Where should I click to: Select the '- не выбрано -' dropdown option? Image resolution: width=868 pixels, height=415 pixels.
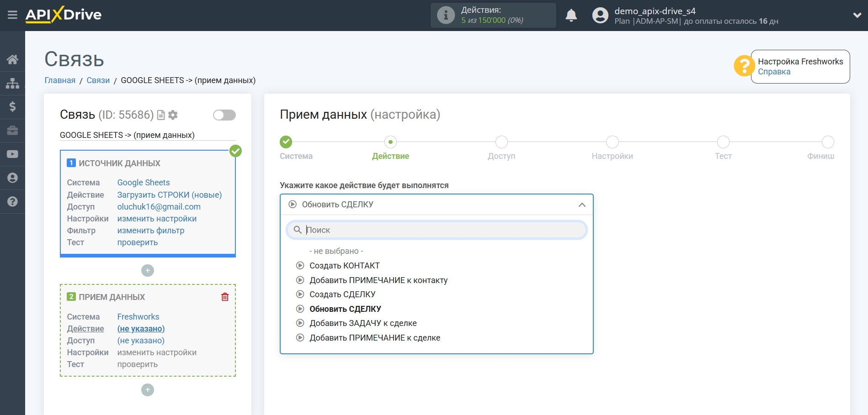click(x=336, y=251)
